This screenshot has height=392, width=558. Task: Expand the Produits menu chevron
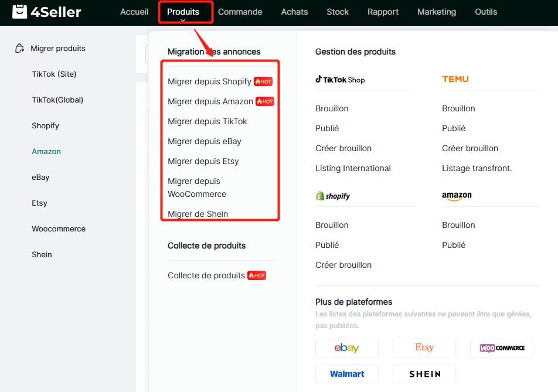click(183, 21)
